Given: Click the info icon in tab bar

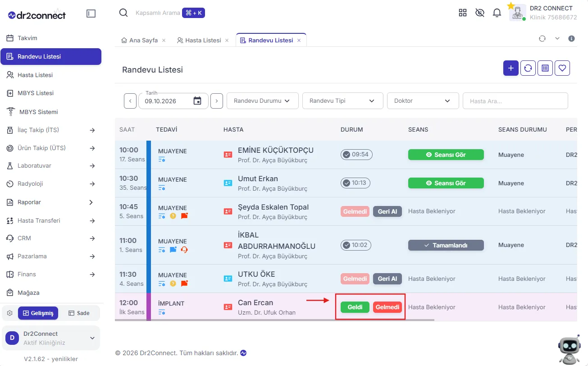Looking at the screenshot, I should 572,39.
